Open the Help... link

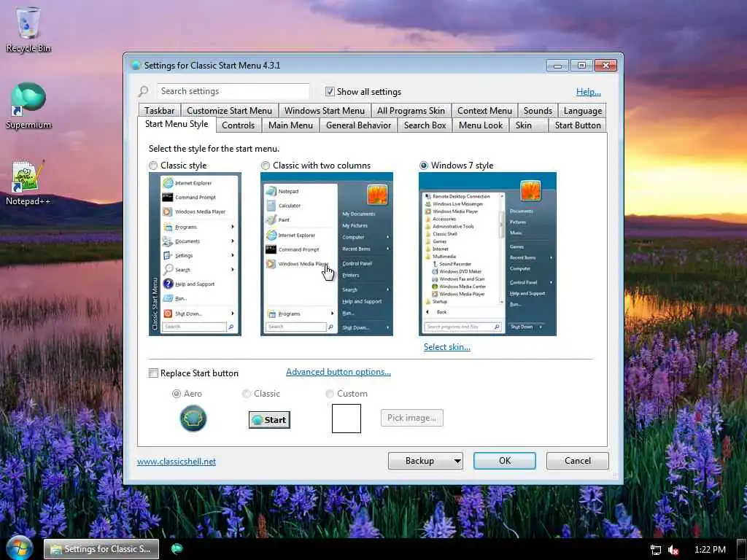(589, 91)
